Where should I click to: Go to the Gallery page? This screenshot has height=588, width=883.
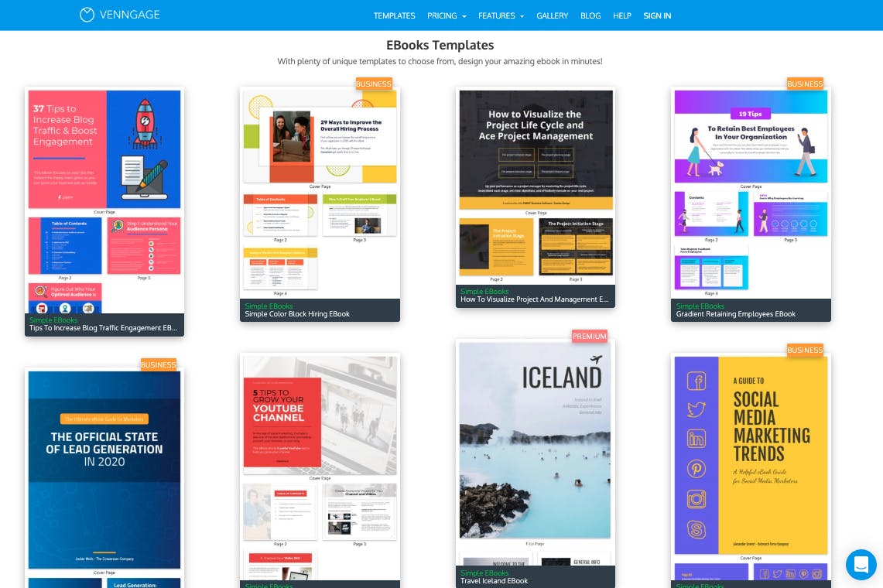[552, 15]
